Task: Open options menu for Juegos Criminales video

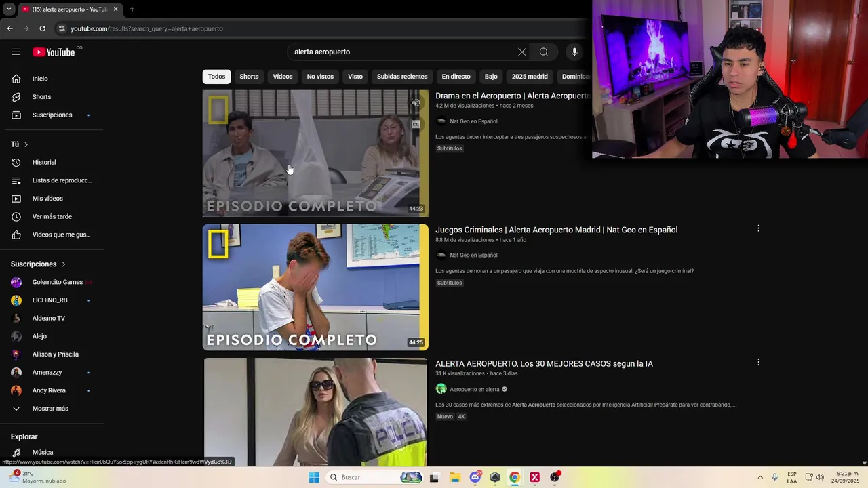Action: [758, 228]
